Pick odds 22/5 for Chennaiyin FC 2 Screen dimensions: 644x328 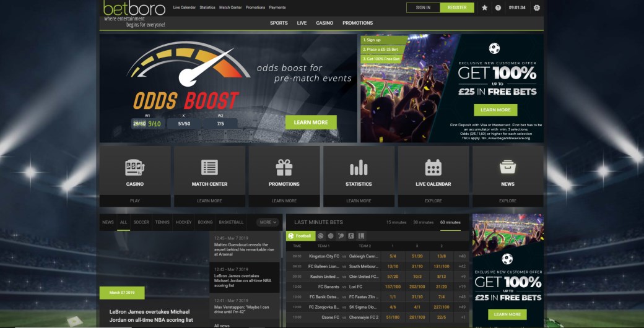tap(442, 317)
